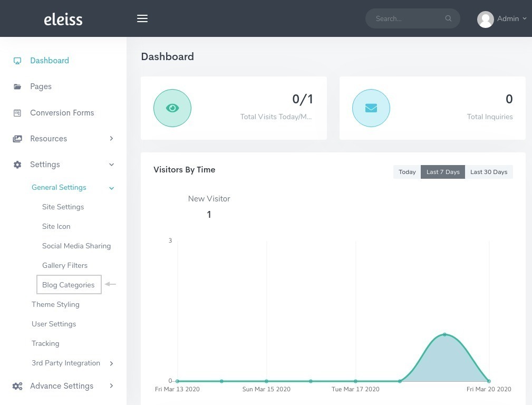Click the Dashboard monitor icon in sidebar
The height and width of the screenshot is (405, 532).
[x=17, y=61]
